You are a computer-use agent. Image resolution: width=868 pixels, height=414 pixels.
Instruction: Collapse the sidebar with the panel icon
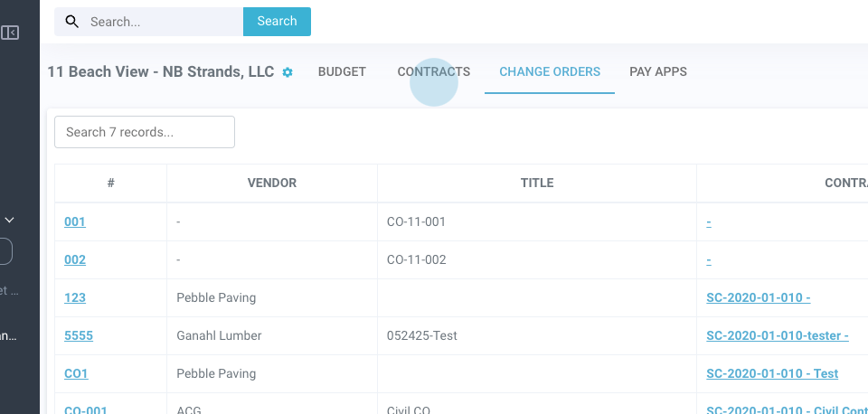(10, 33)
